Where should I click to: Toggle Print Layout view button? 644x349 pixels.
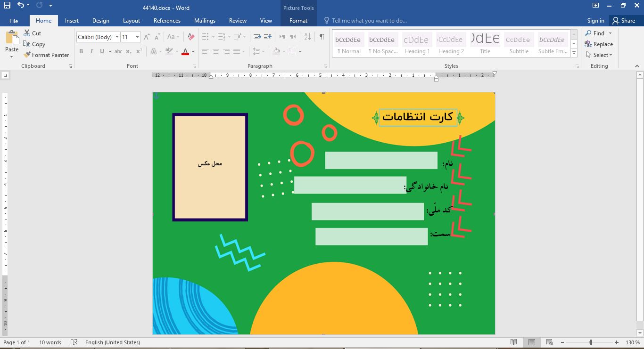[x=531, y=342]
